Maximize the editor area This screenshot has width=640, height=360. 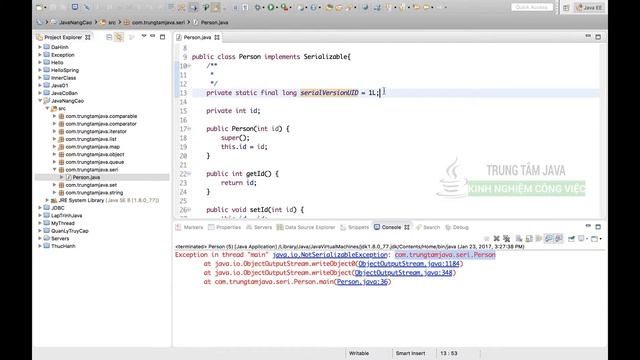[598, 37]
